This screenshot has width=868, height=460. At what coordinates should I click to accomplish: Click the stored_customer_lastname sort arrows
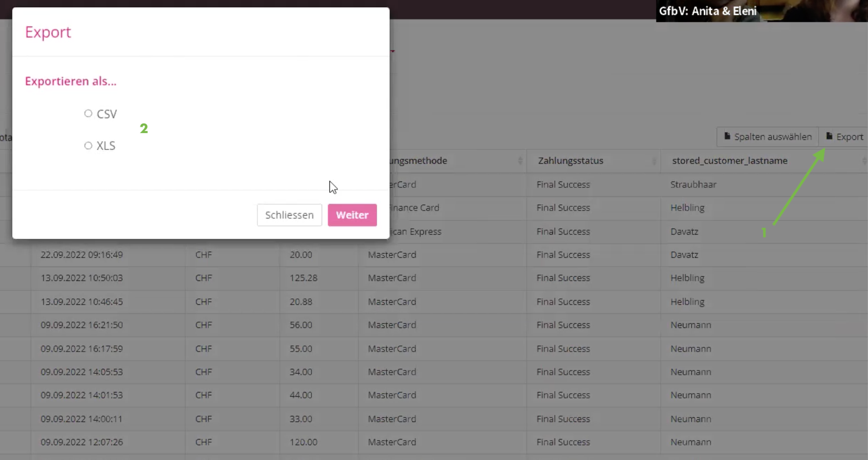coord(864,161)
